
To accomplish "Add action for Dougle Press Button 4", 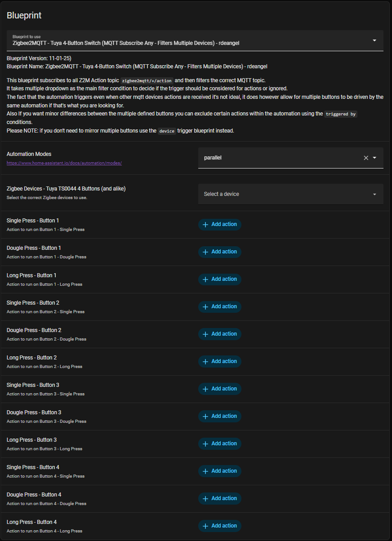I will click(x=220, y=498).
